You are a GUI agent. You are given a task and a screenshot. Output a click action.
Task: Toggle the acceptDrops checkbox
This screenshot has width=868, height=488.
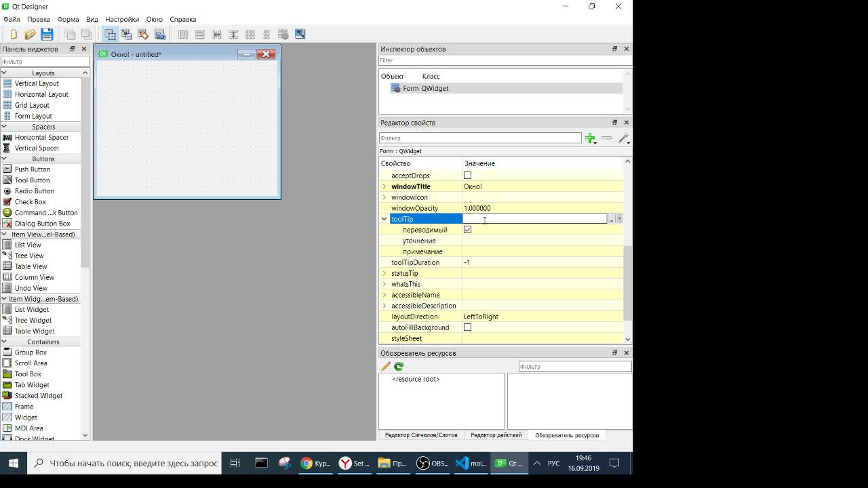point(467,176)
